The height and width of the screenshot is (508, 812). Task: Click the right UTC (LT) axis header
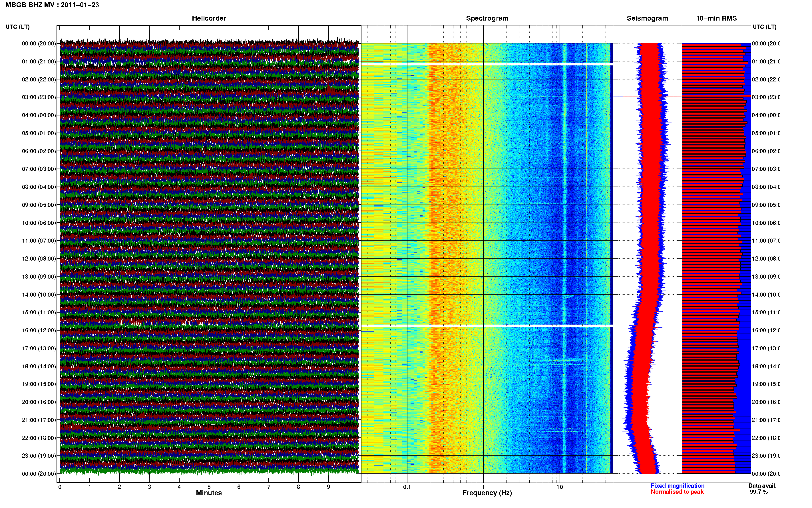click(x=764, y=27)
